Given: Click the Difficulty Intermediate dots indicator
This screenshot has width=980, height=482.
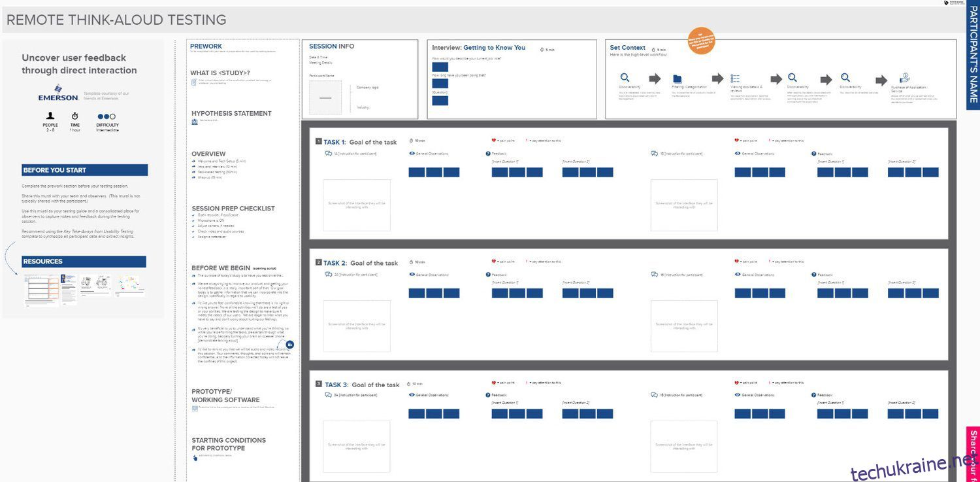Looking at the screenshot, I should point(106,116).
